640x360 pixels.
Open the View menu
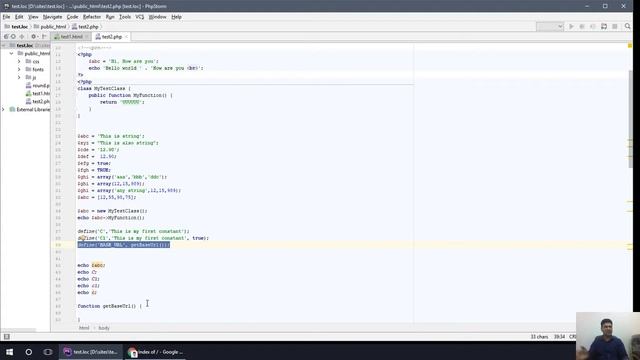(33, 17)
